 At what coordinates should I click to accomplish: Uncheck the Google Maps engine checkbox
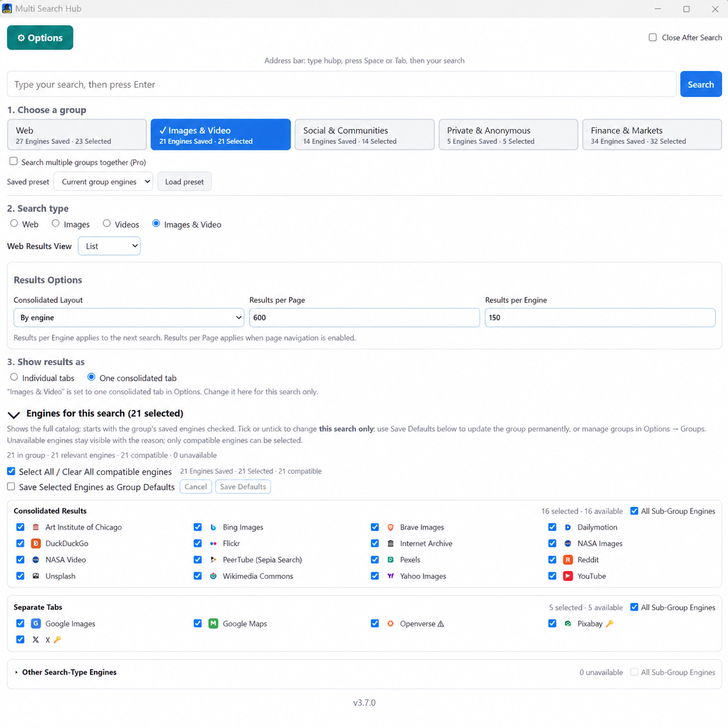(197, 624)
